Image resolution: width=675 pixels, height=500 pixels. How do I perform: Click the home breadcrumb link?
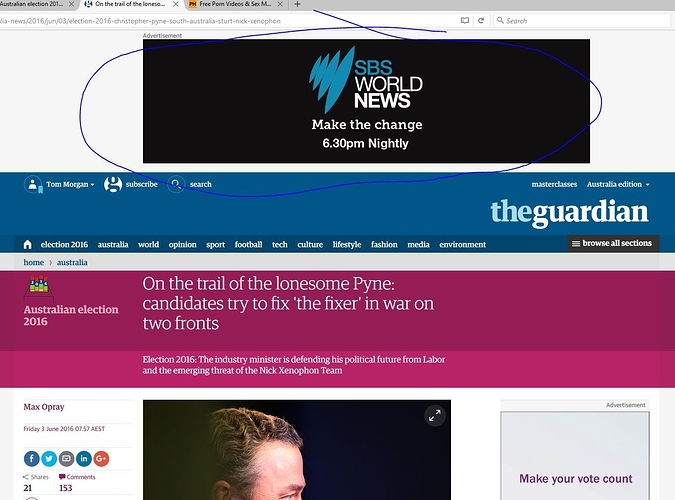pyautogui.click(x=34, y=262)
